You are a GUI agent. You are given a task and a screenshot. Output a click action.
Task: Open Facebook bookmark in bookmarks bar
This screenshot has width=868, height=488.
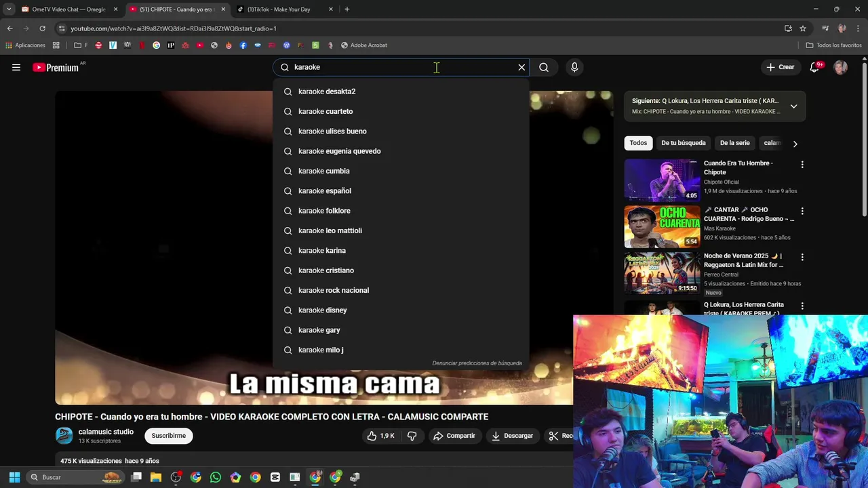(243, 45)
